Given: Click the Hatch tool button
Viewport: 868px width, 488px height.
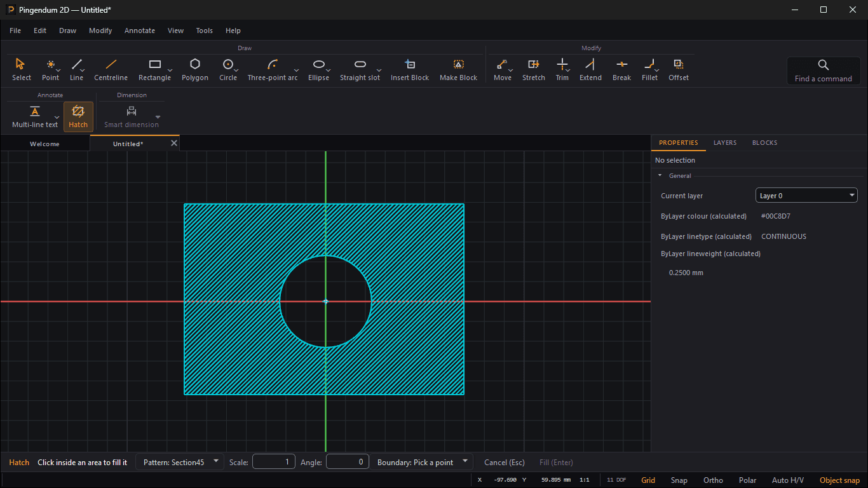Looking at the screenshot, I should click(x=78, y=117).
